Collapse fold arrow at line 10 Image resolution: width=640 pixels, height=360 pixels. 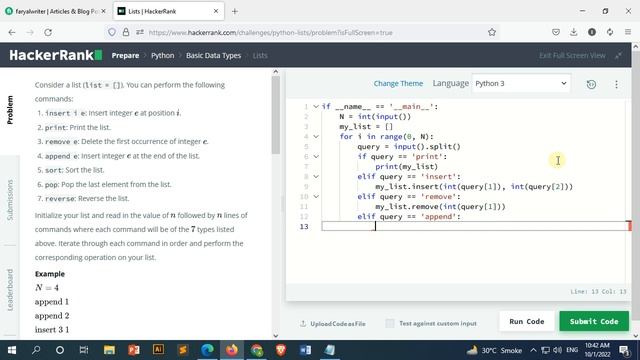pyautogui.click(x=316, y=196)
